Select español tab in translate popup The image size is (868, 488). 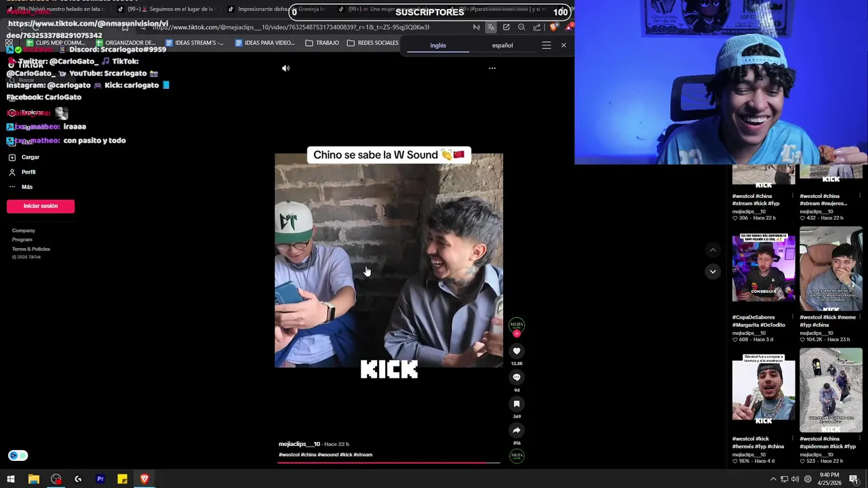tap(502, 45)
